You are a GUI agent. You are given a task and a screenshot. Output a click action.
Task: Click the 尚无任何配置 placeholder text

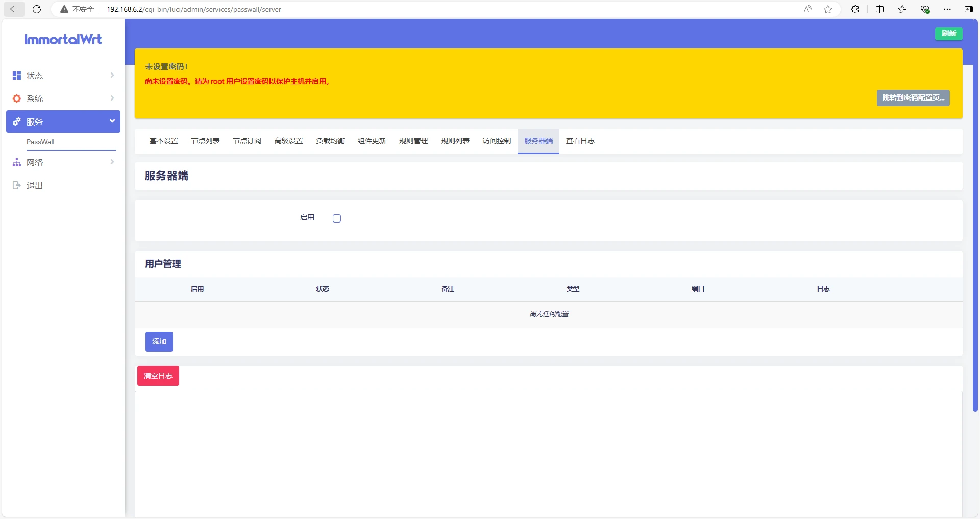(x=549, y=314)
